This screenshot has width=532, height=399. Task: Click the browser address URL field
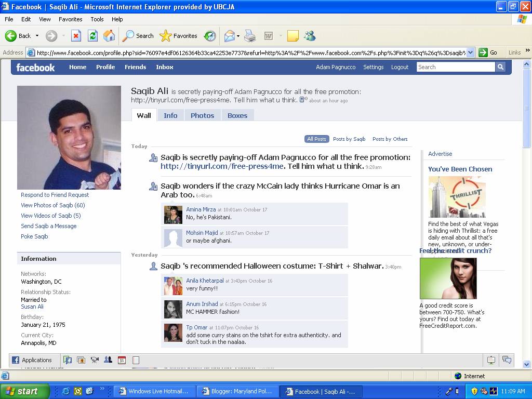pyautogui.click(x=251, y=52)
